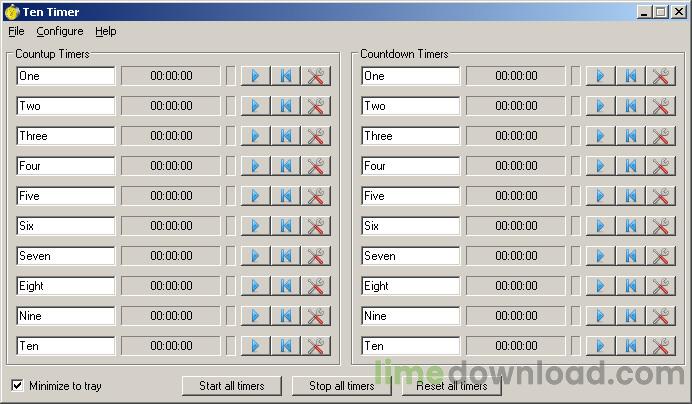Image resolution: width=692 pixels, height=404 pixels.
Task: Select the Countup timer name field Seven
Action: (x=66, y=256)
